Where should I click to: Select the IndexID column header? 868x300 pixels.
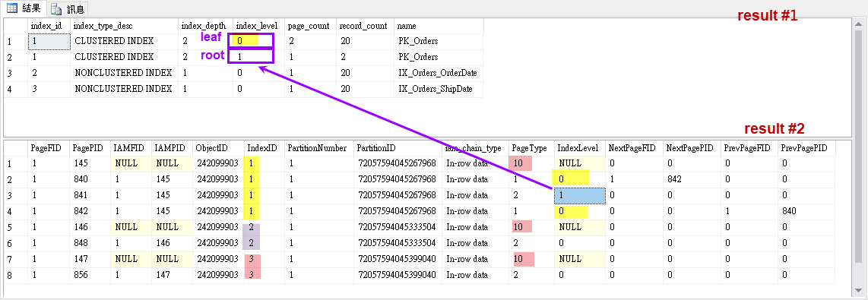pyautogui.click(x=264, y=148)
